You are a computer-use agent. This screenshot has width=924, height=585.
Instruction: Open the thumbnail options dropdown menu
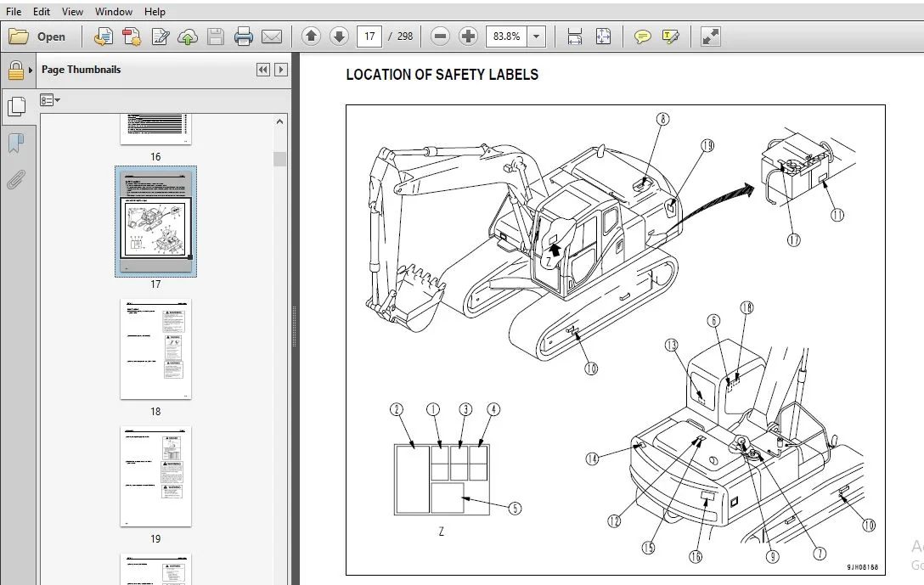[50, 100]
